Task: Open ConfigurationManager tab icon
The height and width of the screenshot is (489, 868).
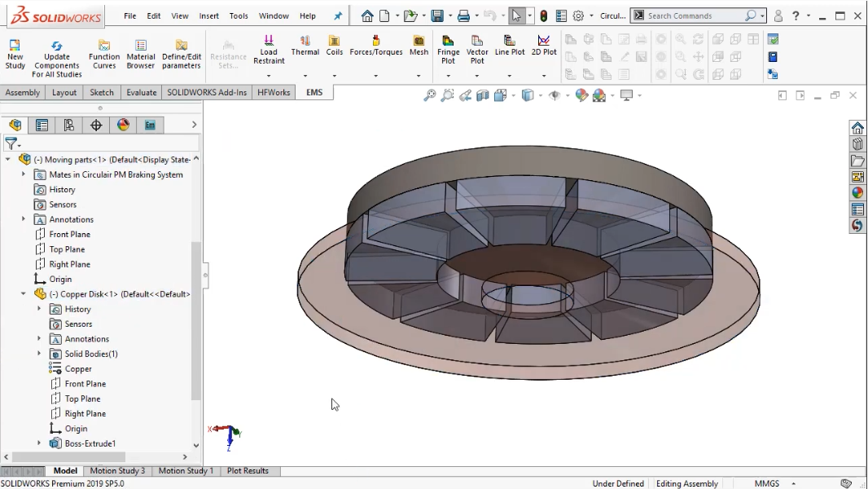Action: click(68, 126)
